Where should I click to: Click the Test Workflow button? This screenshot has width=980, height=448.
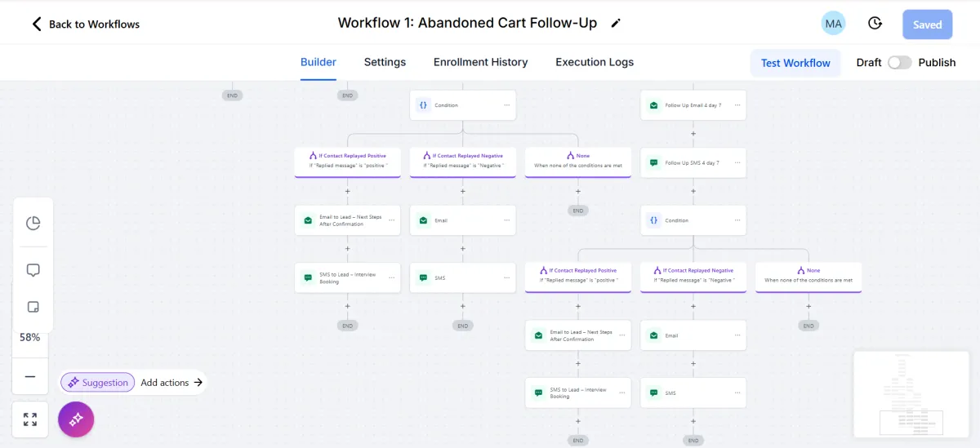pyautogui.click(x=795, y=63)
